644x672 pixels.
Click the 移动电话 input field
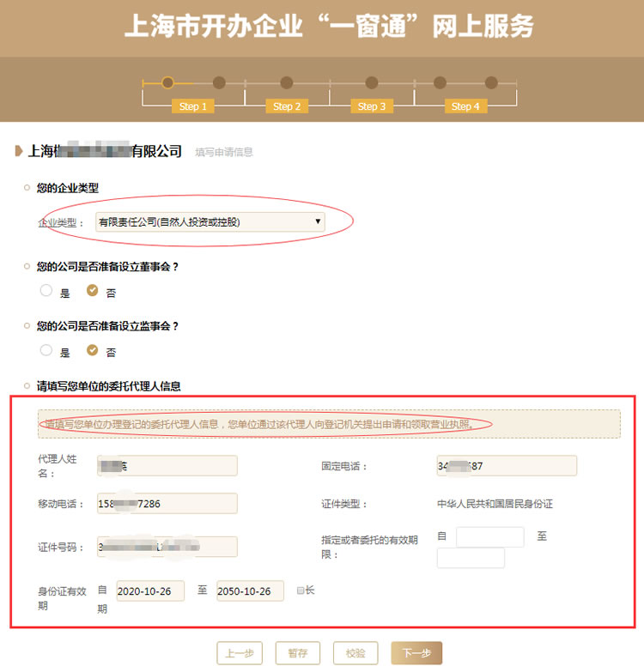pyautogui.click(x=167, y=504)
